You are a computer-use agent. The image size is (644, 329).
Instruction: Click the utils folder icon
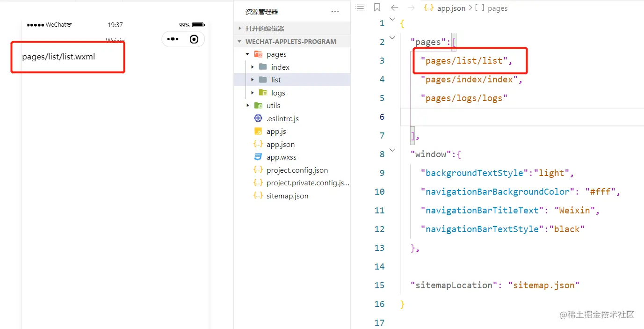(x=258, y=105)
